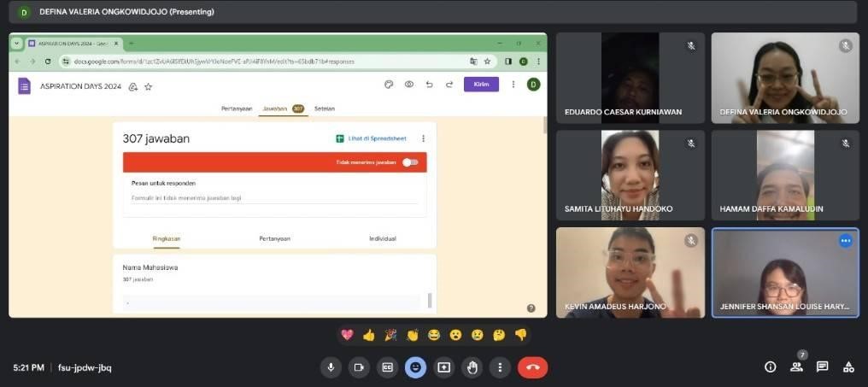Reload the page in Chrome
The image size is (868, 387).
point(48,62)
